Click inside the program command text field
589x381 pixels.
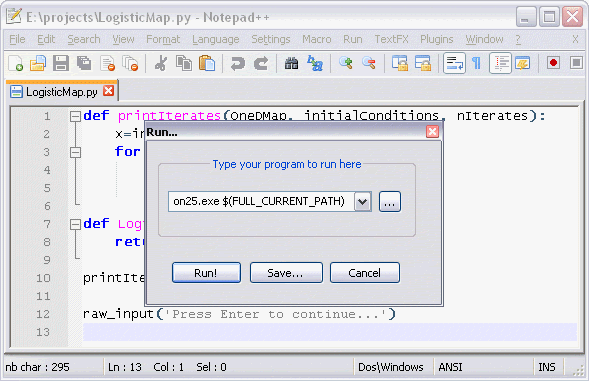pyautogui.click(x=261, y=202)
